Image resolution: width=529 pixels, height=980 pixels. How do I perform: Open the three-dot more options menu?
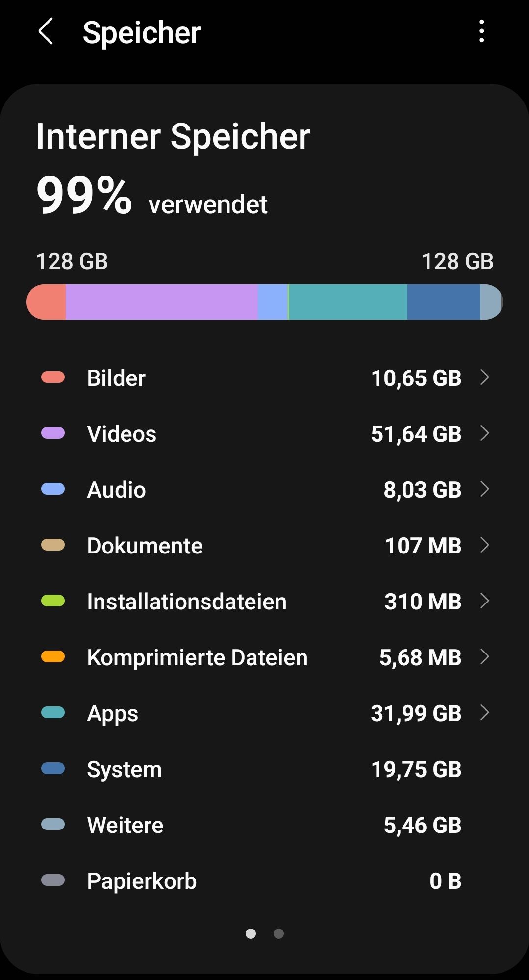pos(482,31)
